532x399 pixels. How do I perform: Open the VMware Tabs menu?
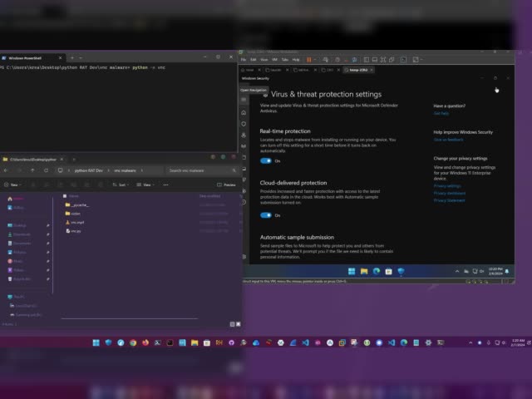(285, 60)
